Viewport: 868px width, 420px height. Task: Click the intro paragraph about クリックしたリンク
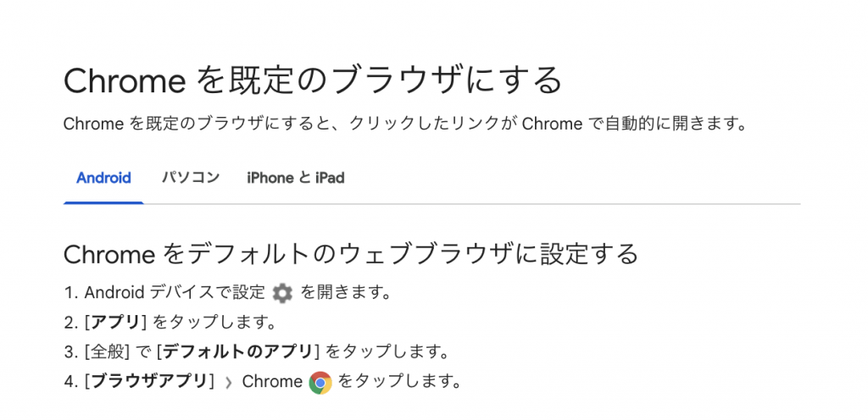pyautogui.click(x=405, y=124)
